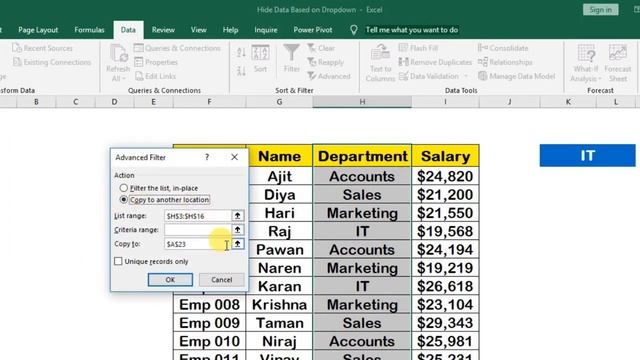Image resolution: width=640 pixels, height=360 pixels.
Task: Open Manage Data Model
Action: 516,76
